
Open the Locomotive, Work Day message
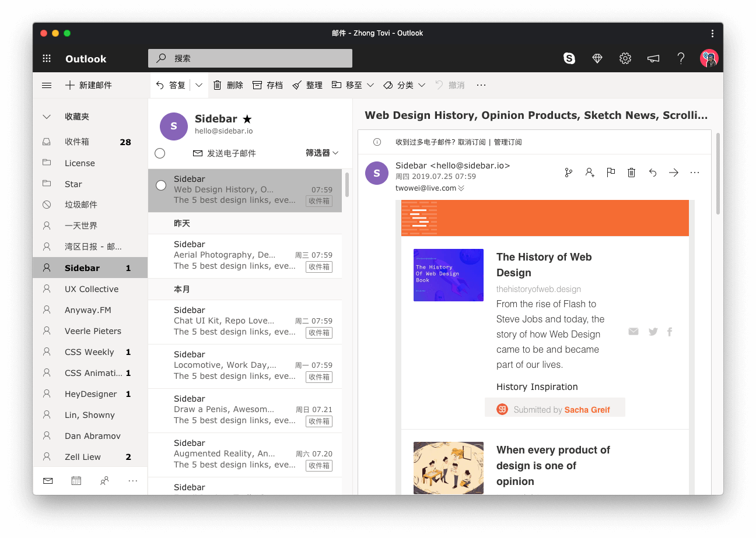[x=245, y=365]
